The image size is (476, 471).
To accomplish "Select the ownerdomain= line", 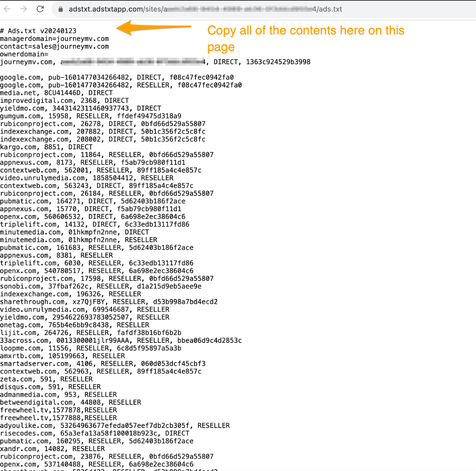I will tap(26, 54).
